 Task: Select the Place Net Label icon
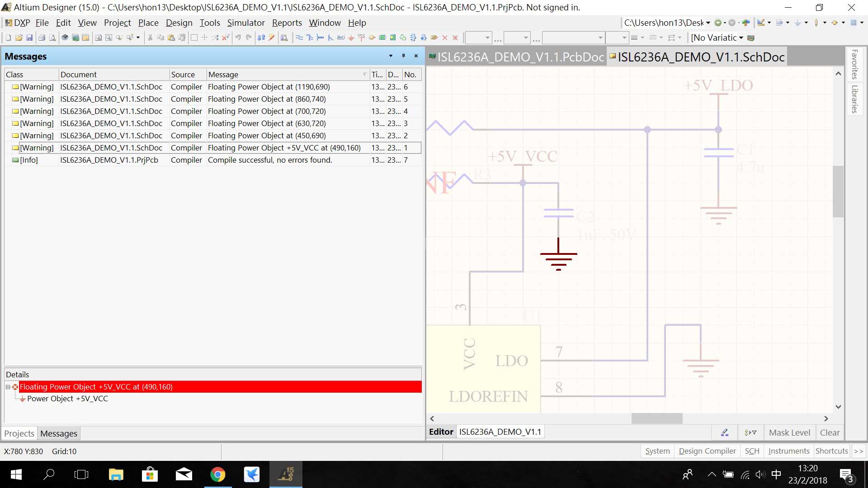pos(341,38)
